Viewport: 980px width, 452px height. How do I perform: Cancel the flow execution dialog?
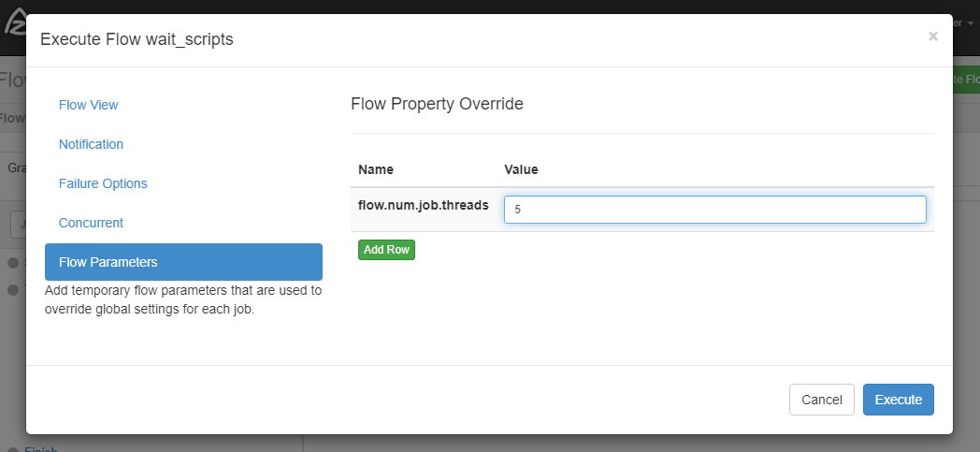[821, 400]
